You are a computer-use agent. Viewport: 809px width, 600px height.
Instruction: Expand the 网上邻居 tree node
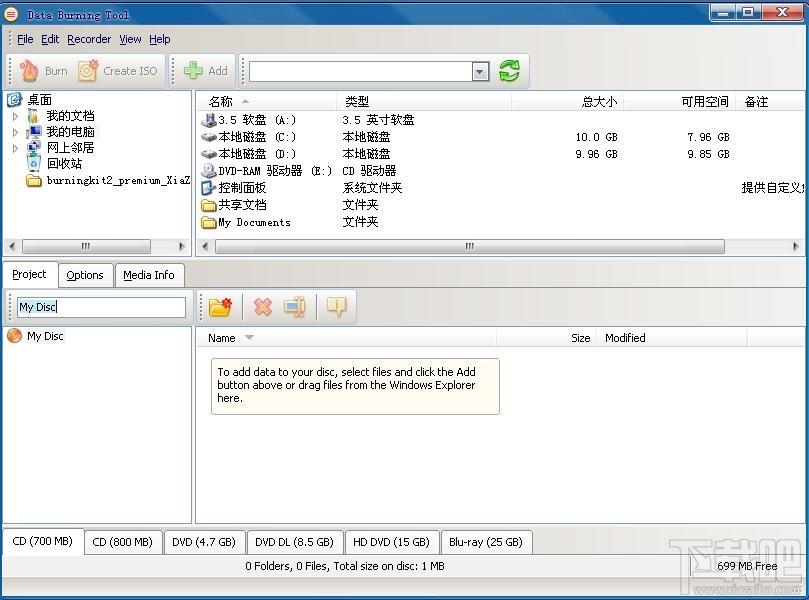click(x=15, y=148)
